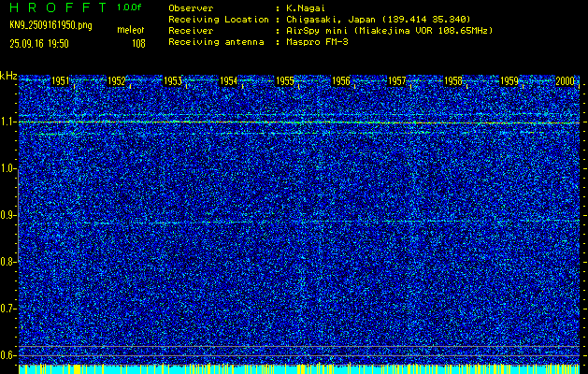Click the 1956 time marker
This screenshot has height=374, width=588.
pos(341,81)
